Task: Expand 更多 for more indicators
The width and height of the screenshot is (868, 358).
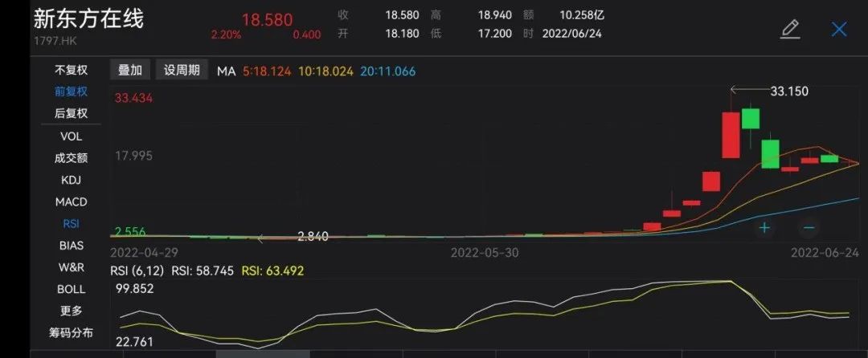Action: (x=71, y=310)
